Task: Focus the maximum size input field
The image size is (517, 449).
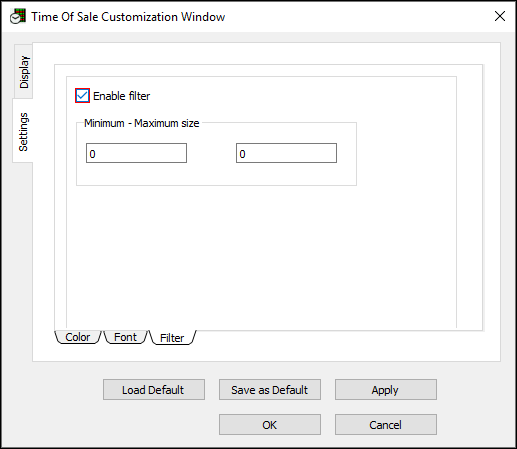Action: point(286,153)
